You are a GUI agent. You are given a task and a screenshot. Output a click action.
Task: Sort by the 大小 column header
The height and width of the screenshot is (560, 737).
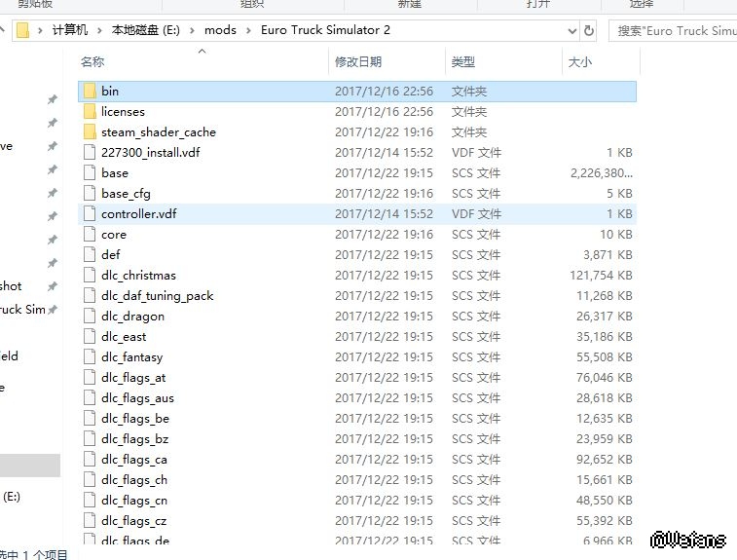coord(579,62)
